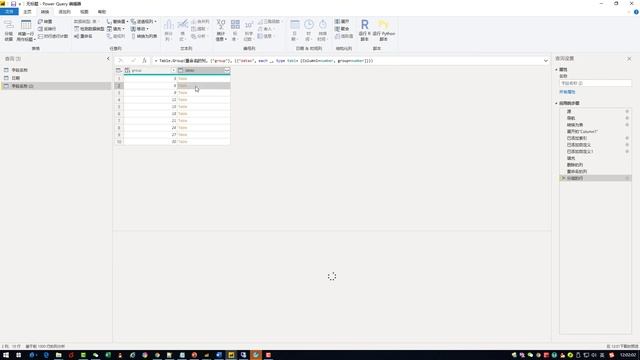This screenshot has height=360, width=640.
Task: Select the 转换为表 applied step
Action: 575,125
